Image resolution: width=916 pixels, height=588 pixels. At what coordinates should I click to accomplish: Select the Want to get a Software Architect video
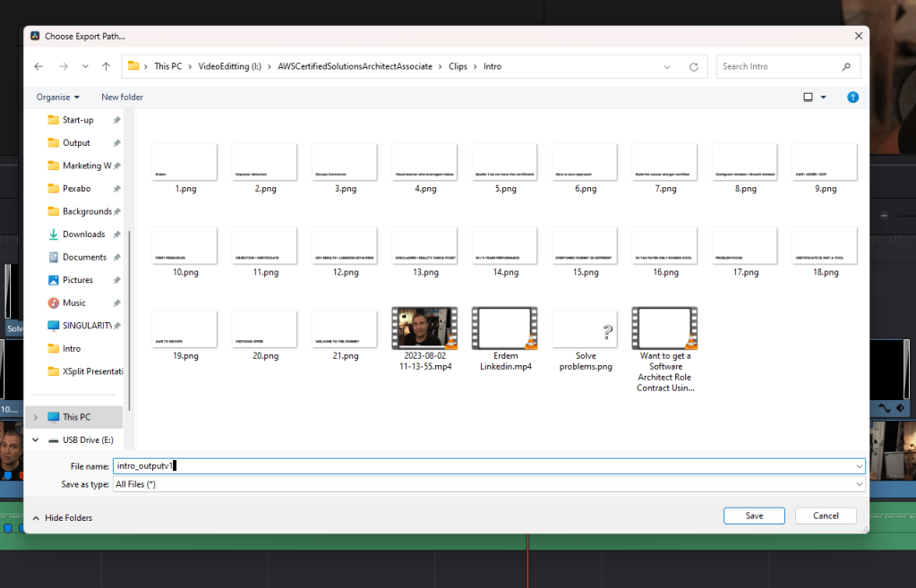tap(664, 349)
